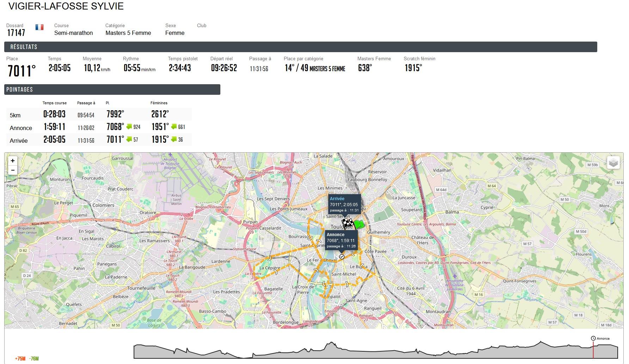The image size is (629, 364).
Task: Click the average speed 10,12 km/h
Action: point(97,68)
